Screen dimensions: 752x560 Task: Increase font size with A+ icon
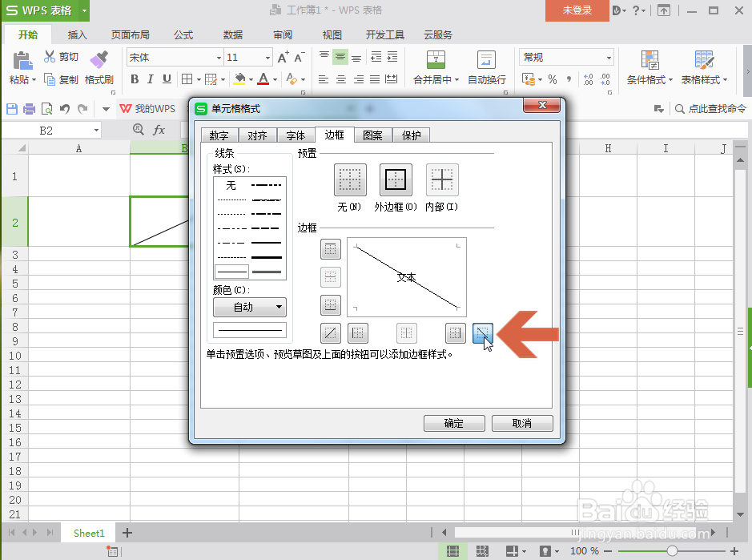point(284,58)
